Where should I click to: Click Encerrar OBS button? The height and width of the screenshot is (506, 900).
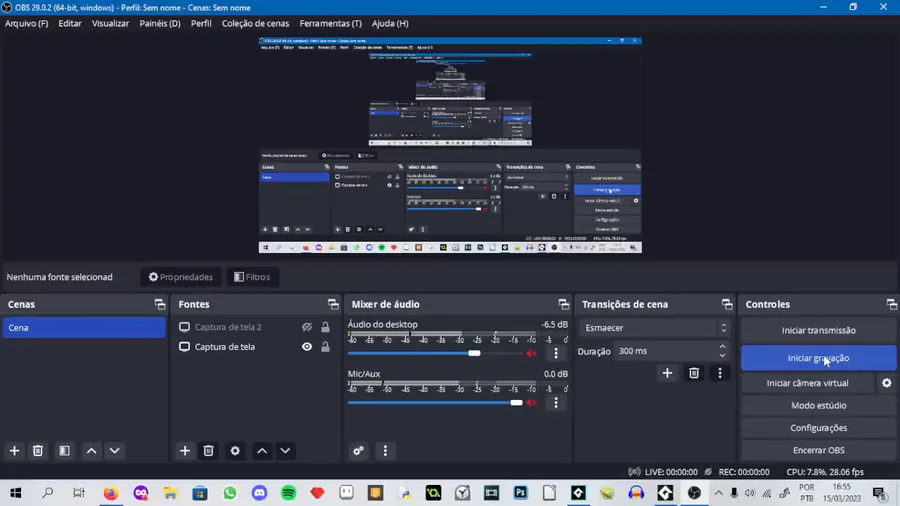[x=818, y=450]
